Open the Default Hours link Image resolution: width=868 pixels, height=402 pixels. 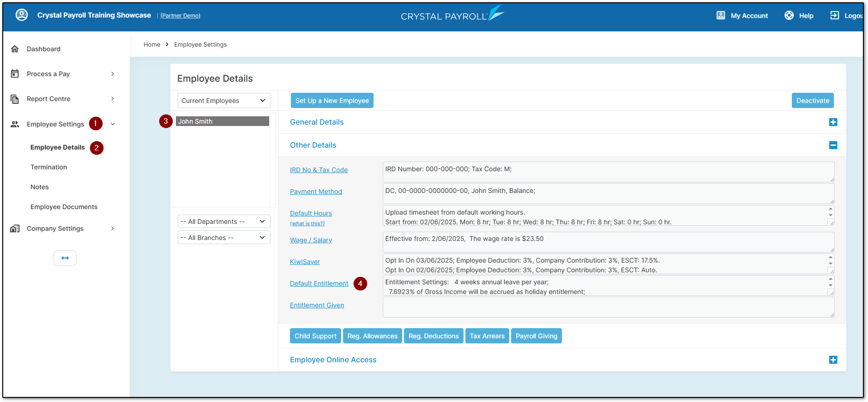tap(311, 213)
